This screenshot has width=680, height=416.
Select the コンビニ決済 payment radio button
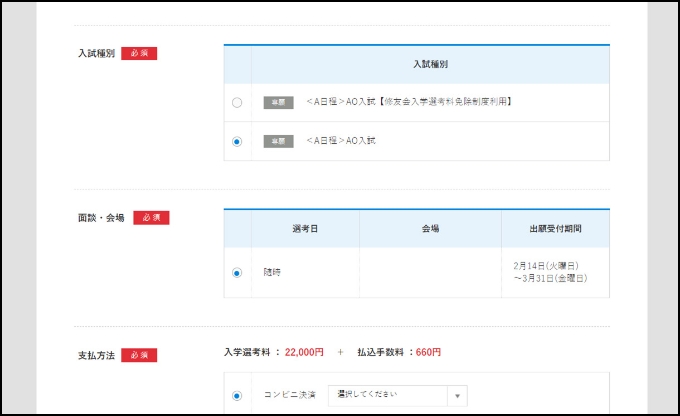click(x=237, y=395)
